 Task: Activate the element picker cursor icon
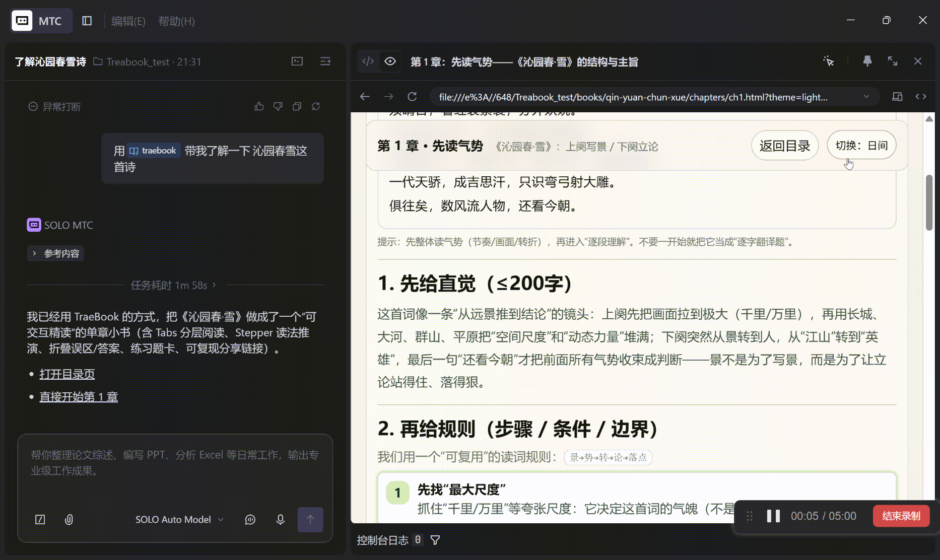tap(829, 61)
